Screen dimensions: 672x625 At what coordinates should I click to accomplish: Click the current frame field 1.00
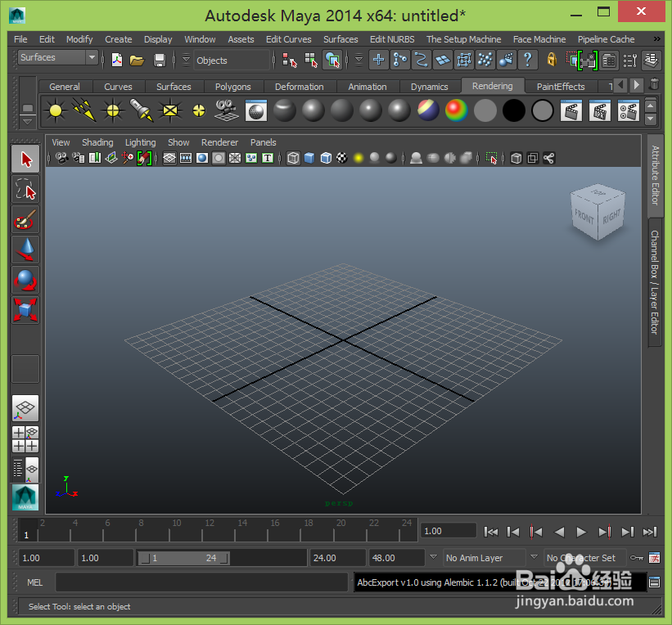coord(448,531)
